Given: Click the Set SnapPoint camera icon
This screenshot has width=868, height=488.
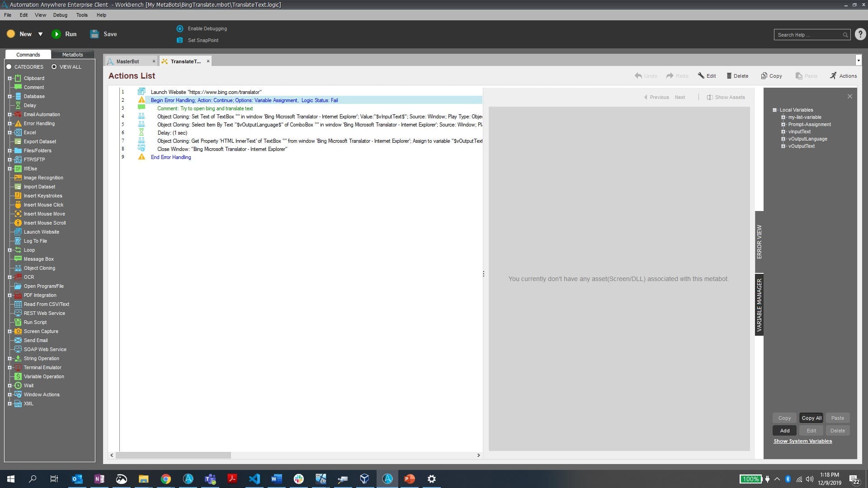Looking at the screenshot, I should [180, 40].
